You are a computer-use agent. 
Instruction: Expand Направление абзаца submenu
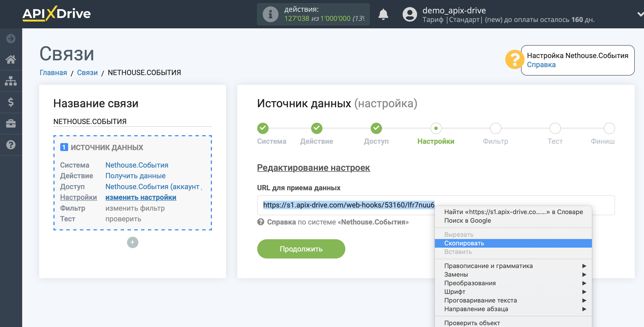[x=513, y=309]
